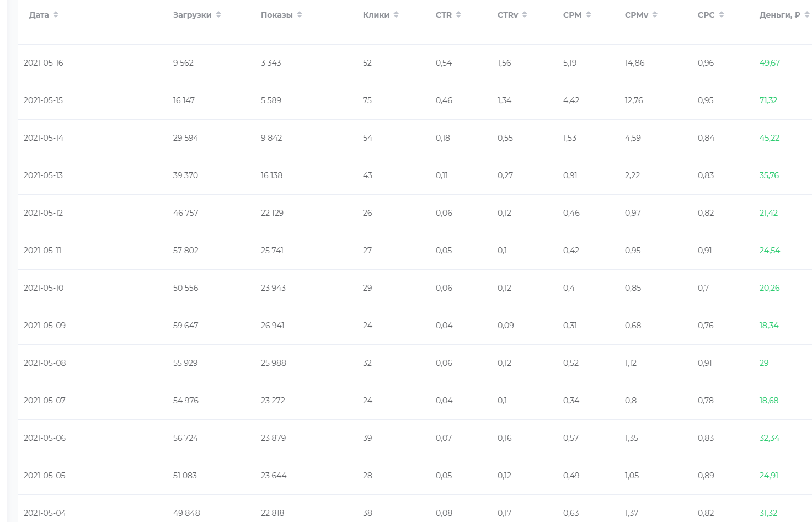The width and height of the screenshot is (812, 522).
Task: Click the Дата column header label
Action: 39,15
